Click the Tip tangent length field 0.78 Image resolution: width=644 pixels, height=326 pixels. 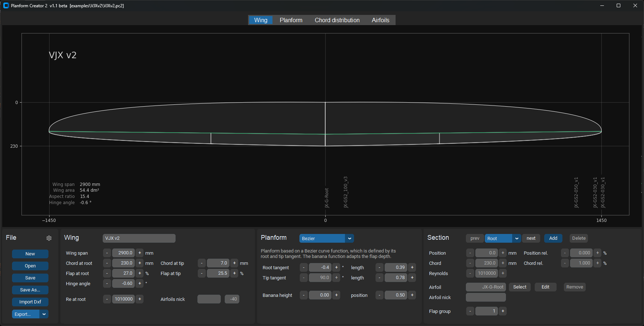pos(396,278)
